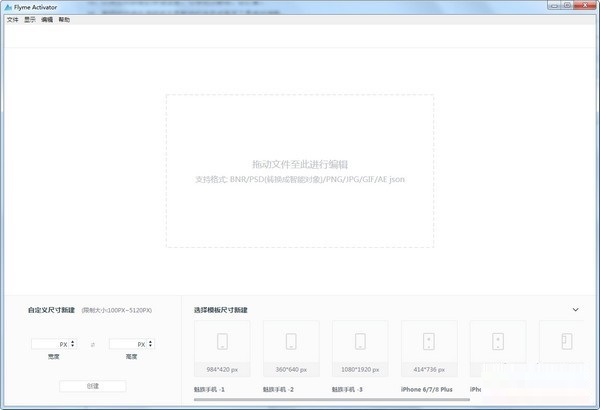This screenshot has height=410, width=600.
Task: Open the 文件 menu
Action: click(13, 19)
